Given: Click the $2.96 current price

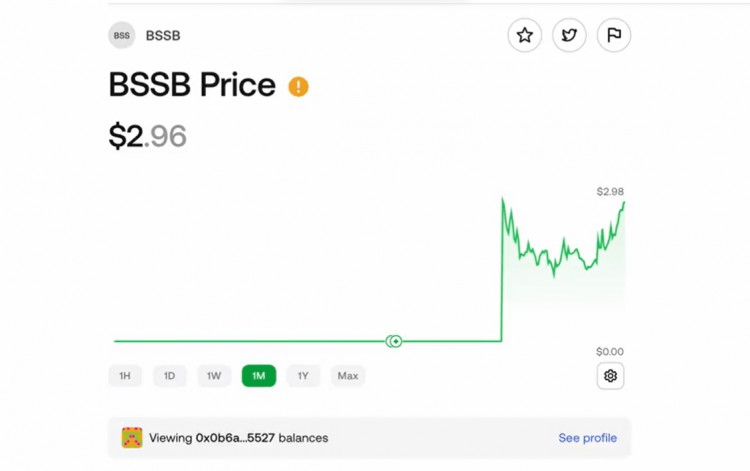Looking at the screenshot, I should (148, 136).
